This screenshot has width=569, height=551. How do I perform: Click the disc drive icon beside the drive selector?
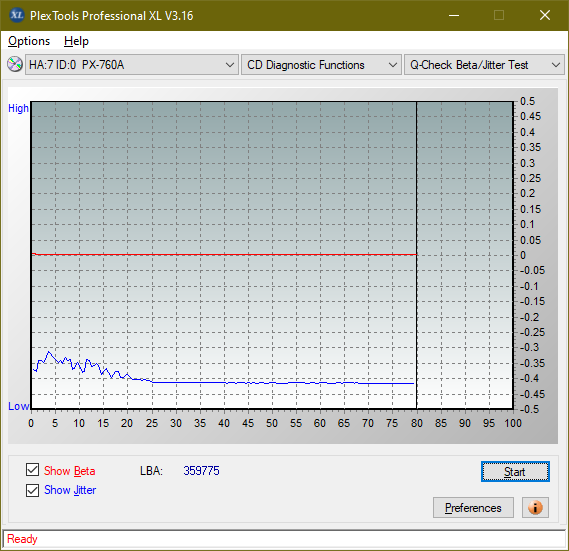(15, 65)
